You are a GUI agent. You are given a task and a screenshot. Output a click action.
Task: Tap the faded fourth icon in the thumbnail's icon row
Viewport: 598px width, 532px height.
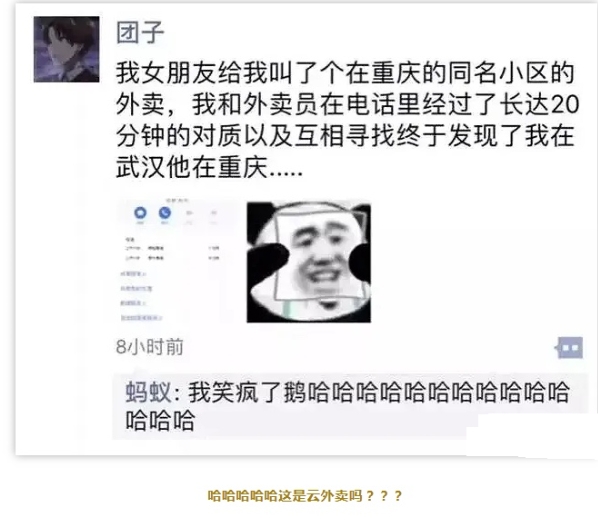pos(214,213)
